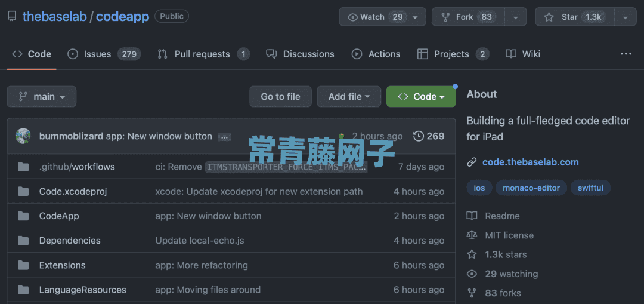Click the Watch button
Image resolution: width=644 pixels, height=304 pixels.
[382, 17]
